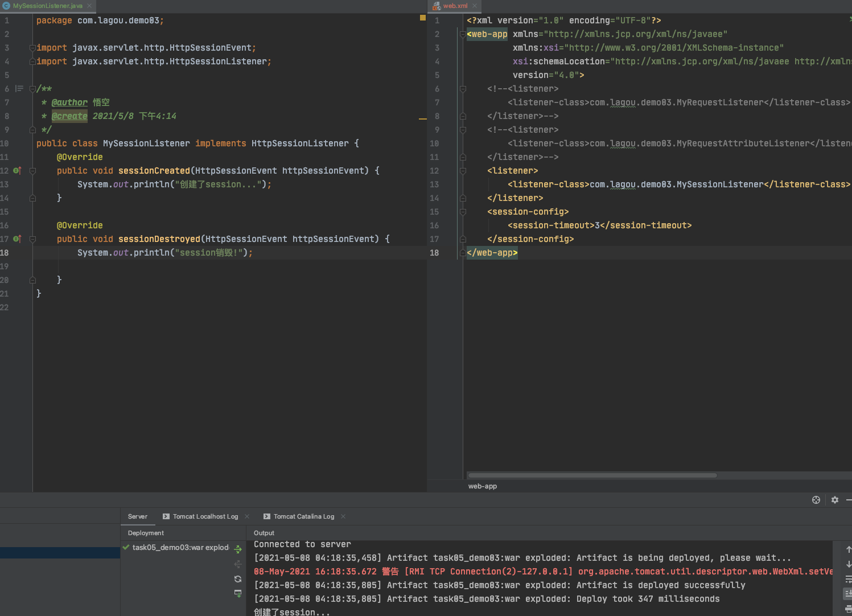Toggle soft-wrap for the output console
Image resolution: width=852 pixels, height=616 pixels.
(x=848, y=579)
